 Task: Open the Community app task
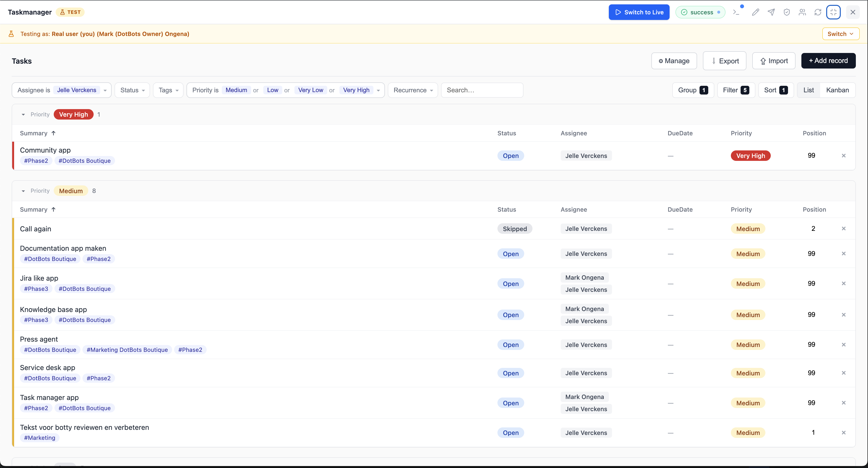pos(45,150)
